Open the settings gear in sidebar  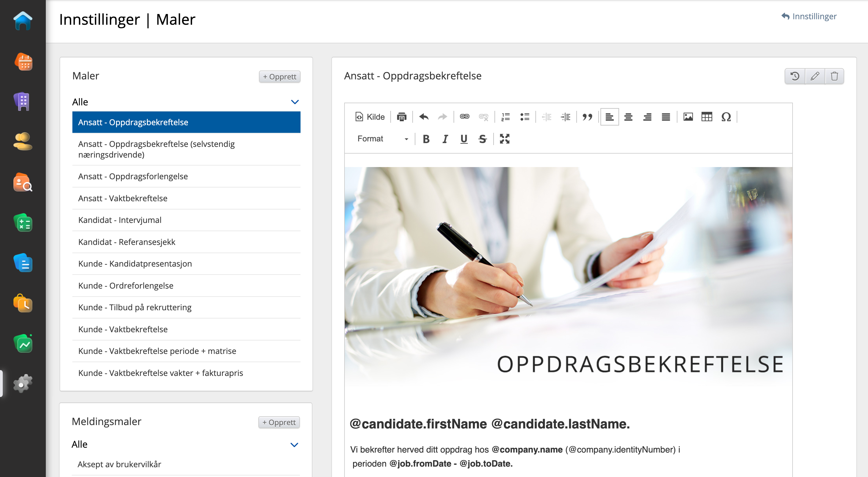23,383
